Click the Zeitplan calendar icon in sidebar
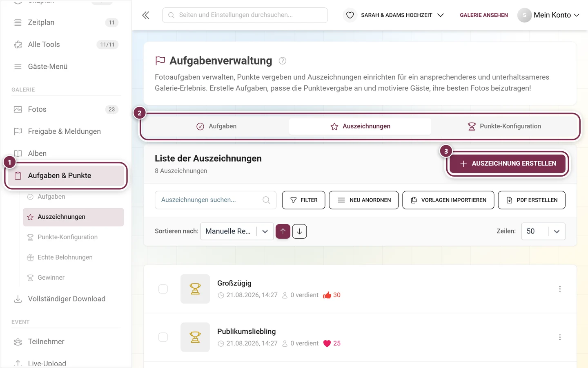Screen dimensions: 588x368 pyautogui.click(x=18, y=22)
